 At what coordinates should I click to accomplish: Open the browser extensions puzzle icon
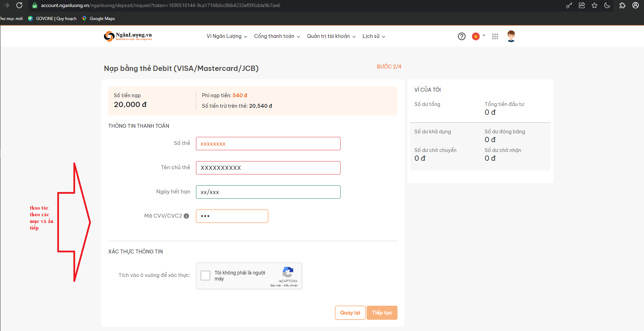coord(622,5)
